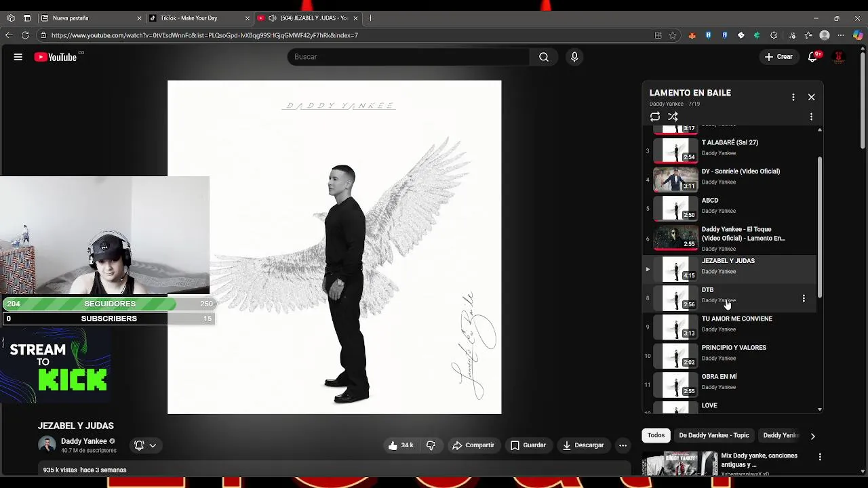Click the browser address bar URL
This screenshot has height=488, width=868.
coord(204,35)
